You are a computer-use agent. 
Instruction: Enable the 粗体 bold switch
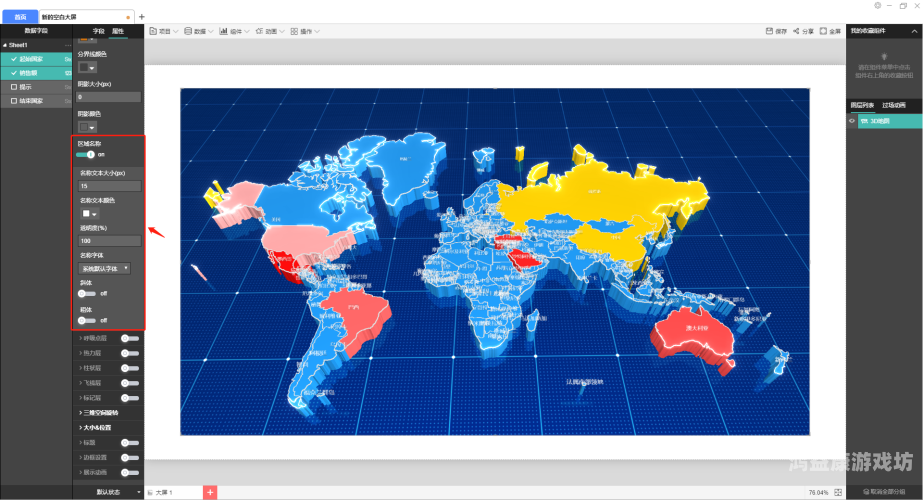pyautogui.click(x=87, y=320)
